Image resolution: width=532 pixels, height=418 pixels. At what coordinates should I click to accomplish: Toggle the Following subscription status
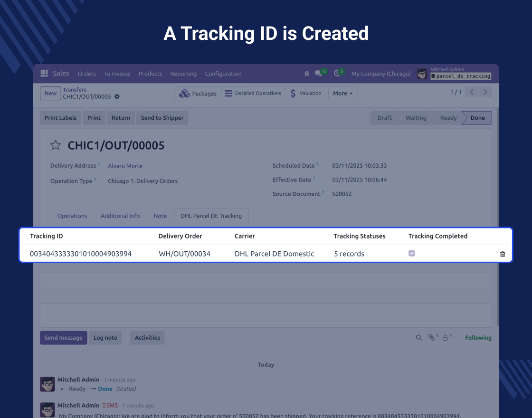click(x=478, y=338)
